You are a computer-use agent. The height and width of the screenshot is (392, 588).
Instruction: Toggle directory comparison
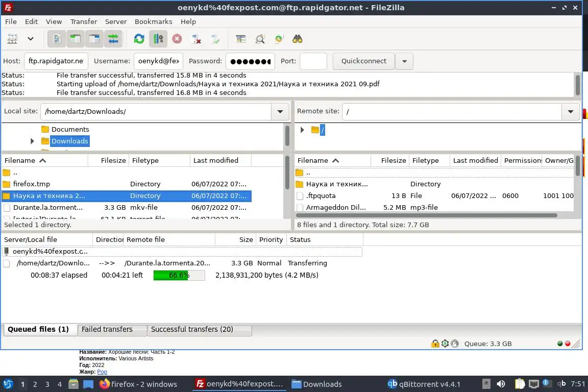[260, 39]
